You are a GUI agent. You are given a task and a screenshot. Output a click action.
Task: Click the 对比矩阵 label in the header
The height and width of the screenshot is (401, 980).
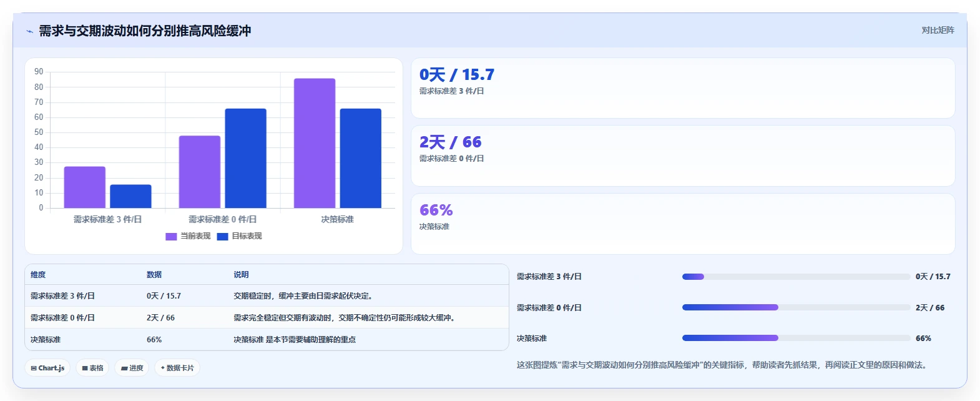(x=938, y=30)
